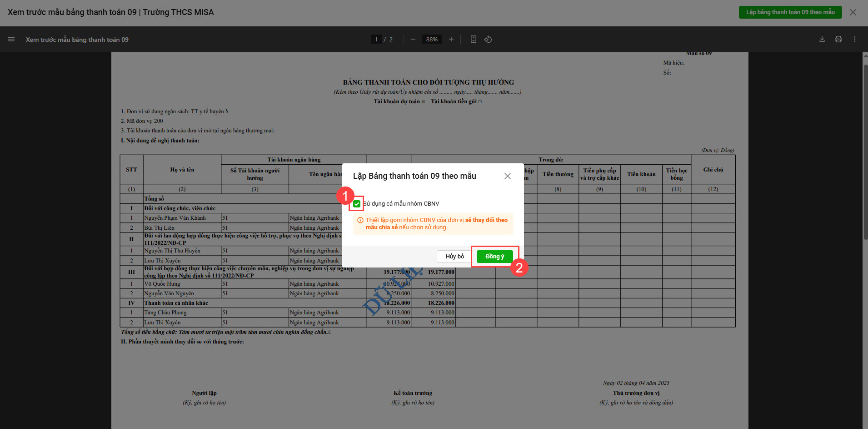Click the name Bùi Thị Liên

(x=159, y=228)
